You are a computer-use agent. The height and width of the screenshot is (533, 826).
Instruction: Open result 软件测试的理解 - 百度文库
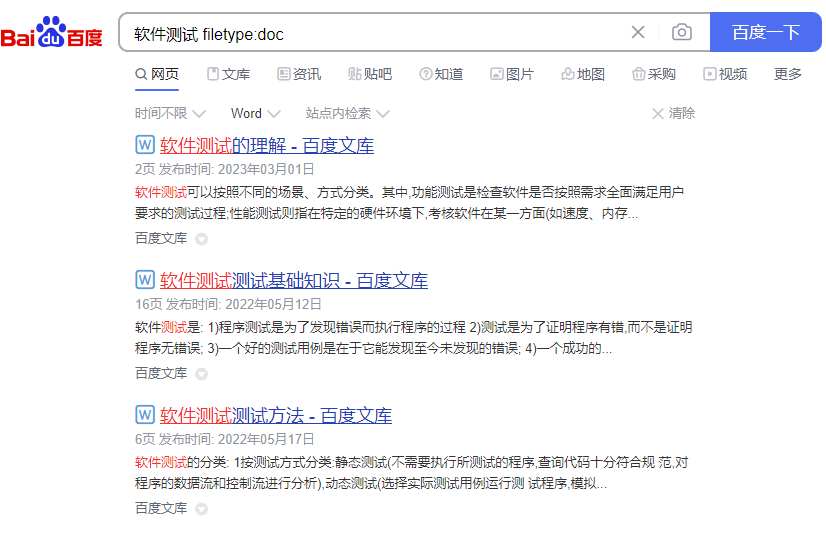point(267,145)
